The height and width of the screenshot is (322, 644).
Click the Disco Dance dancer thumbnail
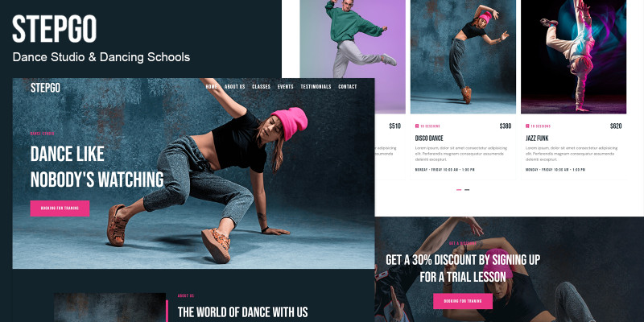coord(464,56)
